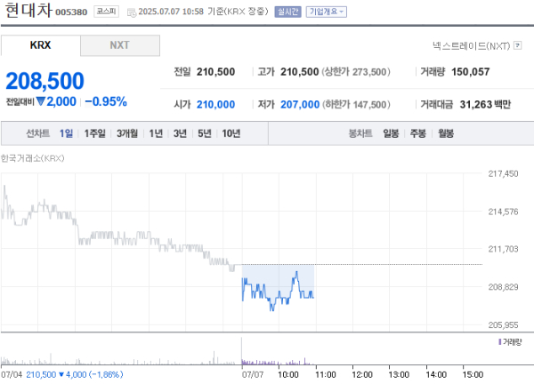The width and height of the screenshot is (534, 392).
Task: Click the 208,829 price axis label
Action: [503, 287]
